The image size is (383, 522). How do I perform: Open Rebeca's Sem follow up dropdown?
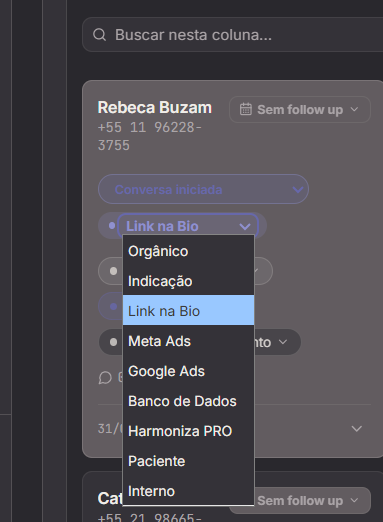point(300,110)
